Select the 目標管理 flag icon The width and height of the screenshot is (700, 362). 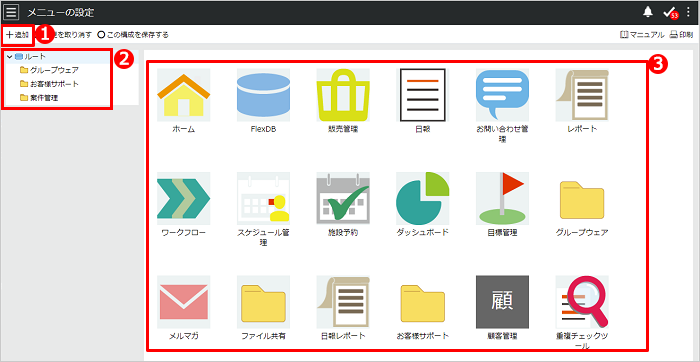[502, 198]
